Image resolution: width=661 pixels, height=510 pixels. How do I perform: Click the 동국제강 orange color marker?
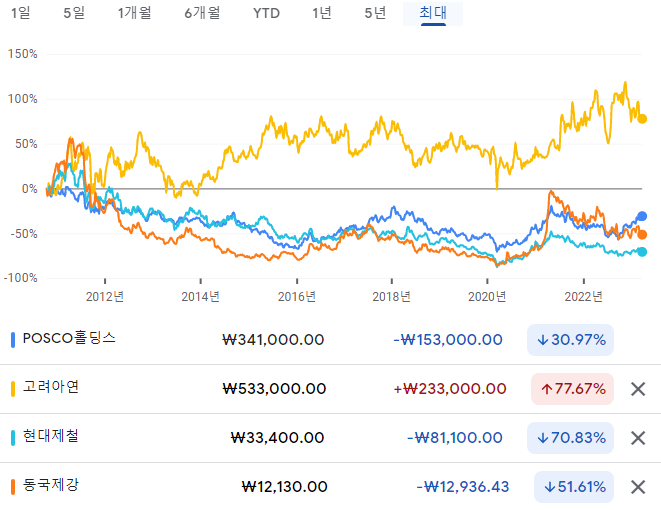13,486
